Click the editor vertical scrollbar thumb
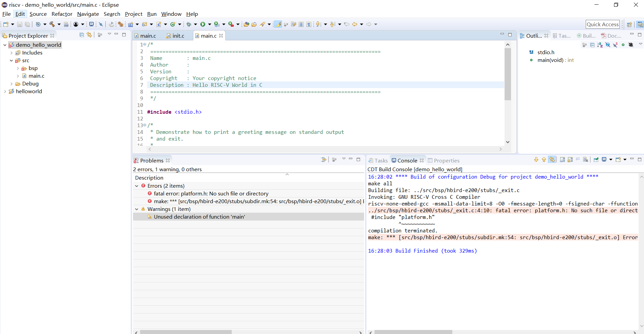644x334 pixels. click(x=508, y=74)
